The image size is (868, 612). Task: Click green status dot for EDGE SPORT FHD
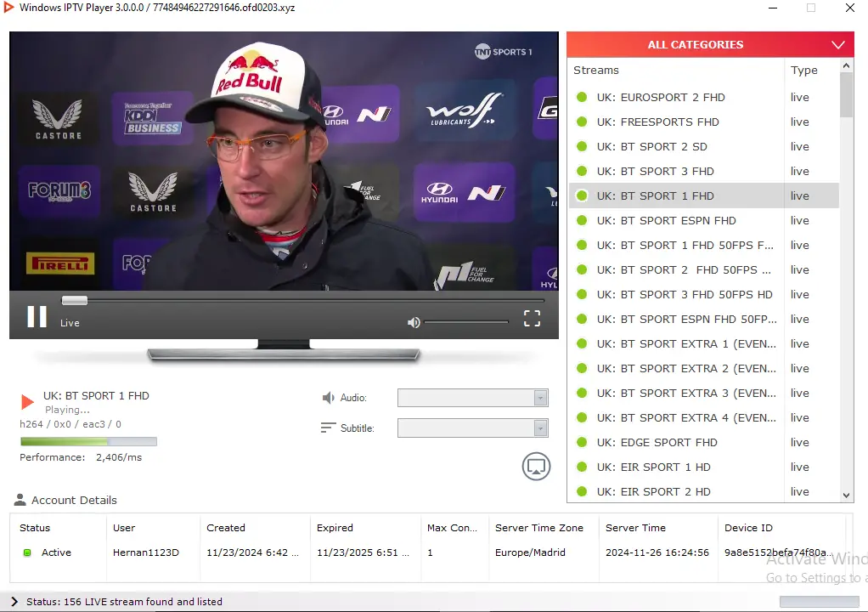coord(582,442)
